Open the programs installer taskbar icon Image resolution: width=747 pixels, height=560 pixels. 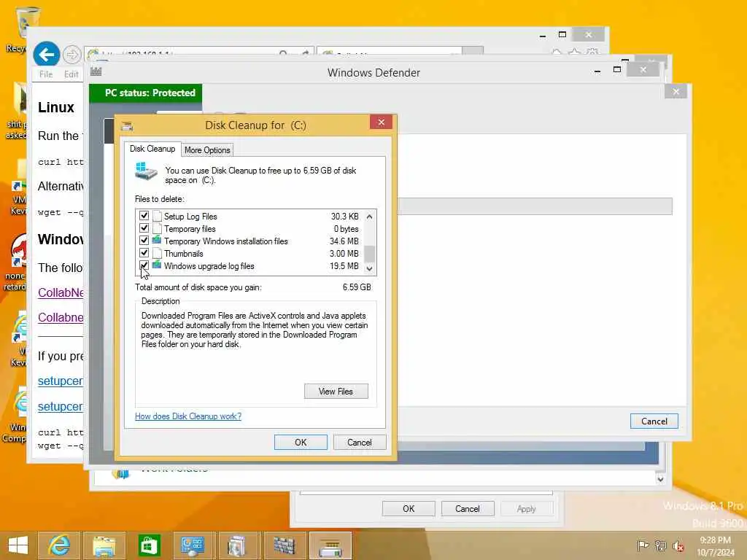click(x=238, y=545)
